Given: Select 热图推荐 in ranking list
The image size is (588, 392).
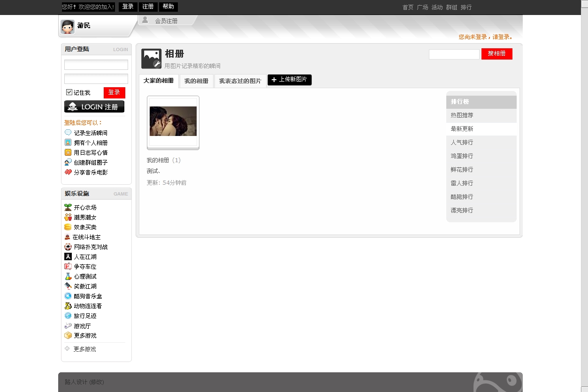Looking at the screenshot, I should [x=462, y=115].
